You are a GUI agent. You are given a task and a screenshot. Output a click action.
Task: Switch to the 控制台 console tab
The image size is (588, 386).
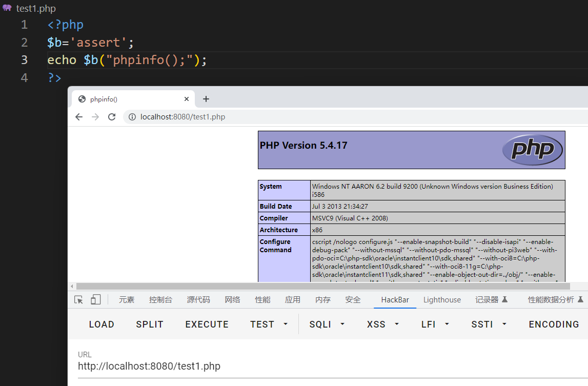pyautogui.click(x=160, y=300)
